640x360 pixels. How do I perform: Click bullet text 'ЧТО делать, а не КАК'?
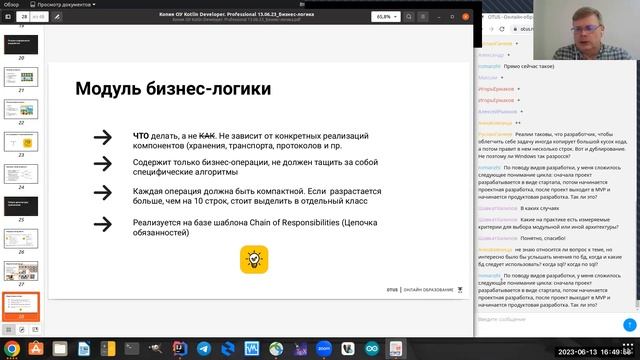pos(174,136)
